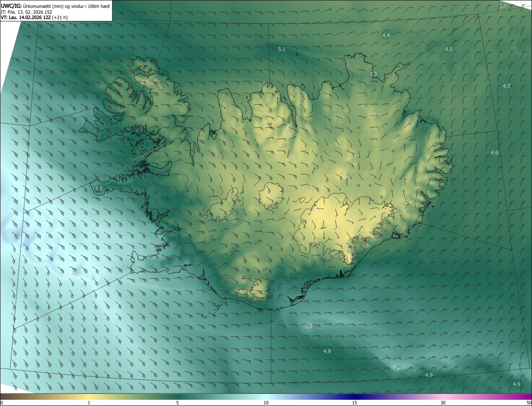This screenshot has width=532, height=406.
Task: Click the color scale tick label 0
Action: click(x=1, y=403)
